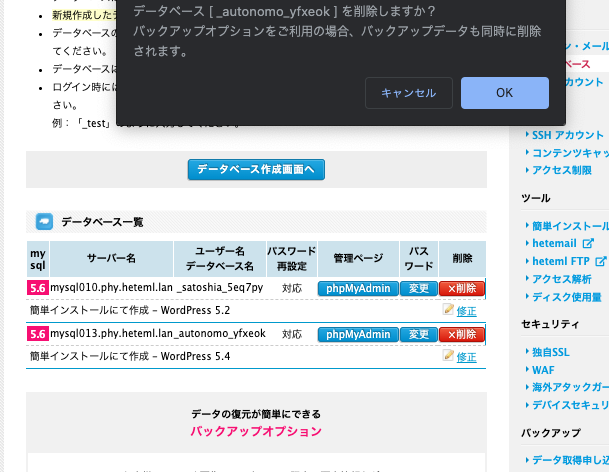Click the 修正 pencil icon for WordPress 5.4
The image size is (609, 472).
449,356
